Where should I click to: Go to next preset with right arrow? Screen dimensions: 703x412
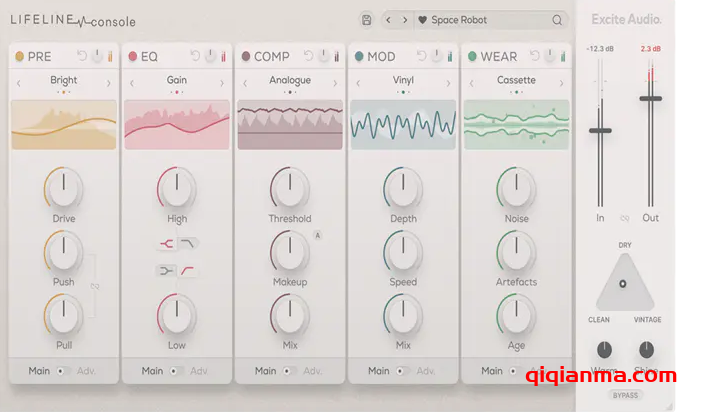[x=404, y=20]
